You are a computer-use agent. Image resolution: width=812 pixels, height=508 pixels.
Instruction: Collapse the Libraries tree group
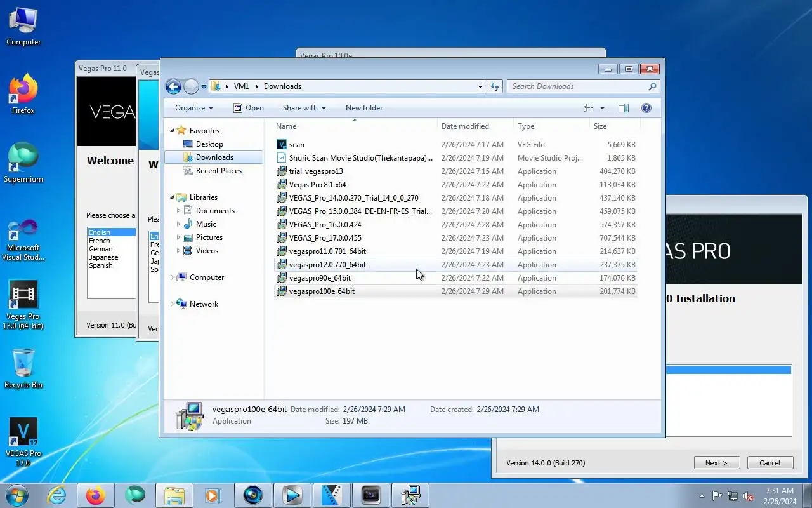click(172, 197)
